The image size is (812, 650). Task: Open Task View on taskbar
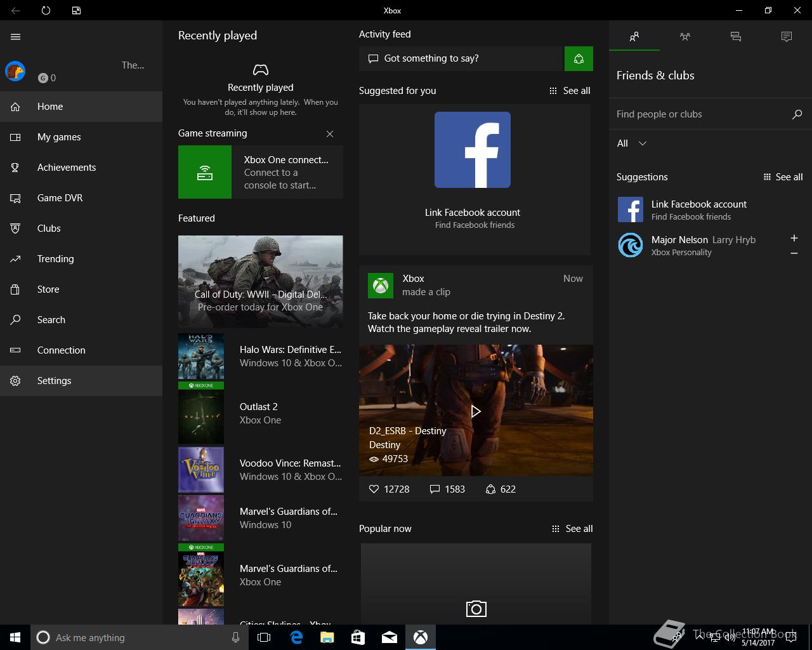point(264,637)
